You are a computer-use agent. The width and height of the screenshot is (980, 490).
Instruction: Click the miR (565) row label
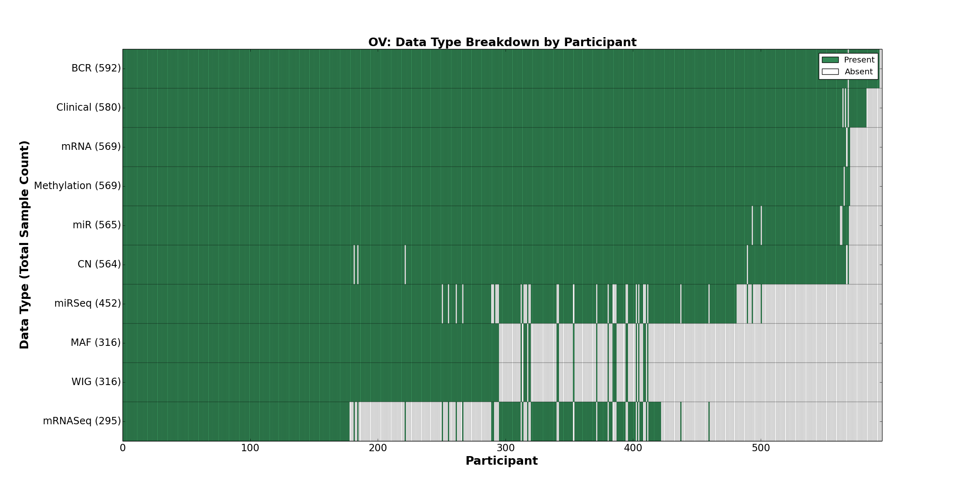point(96,225)
